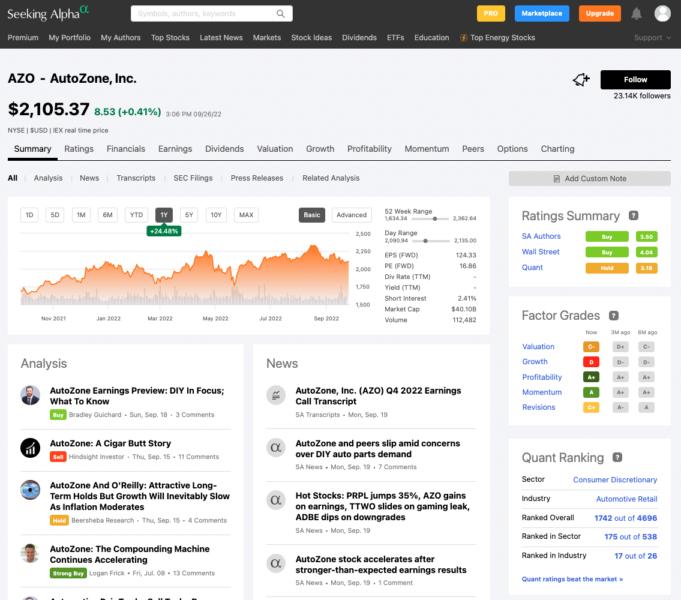
Task: Switch chart to Advanced mode
Action: 351,215
